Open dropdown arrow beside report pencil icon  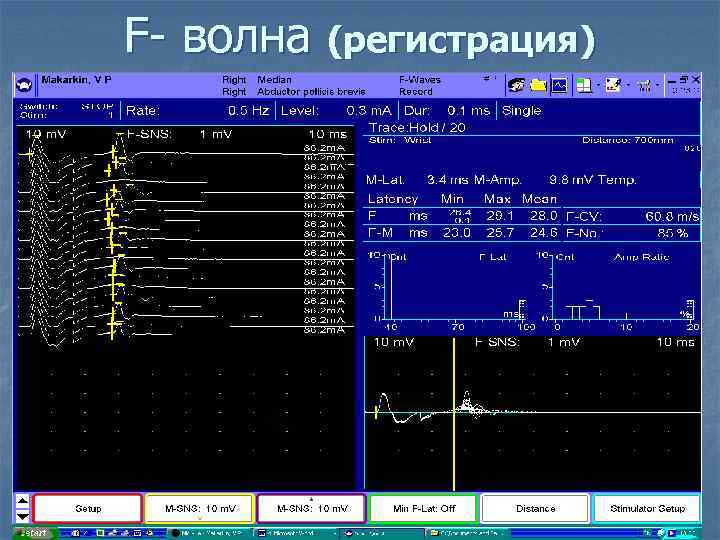[x=628, y=85]
